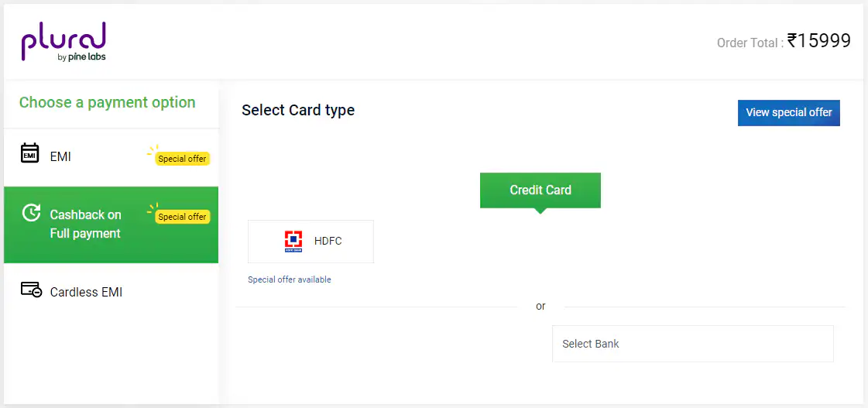Viewport: 868px width, 408px height.
Task: Click the sparkle icon beside EMI's offer badge
Action: pos(152,150)
